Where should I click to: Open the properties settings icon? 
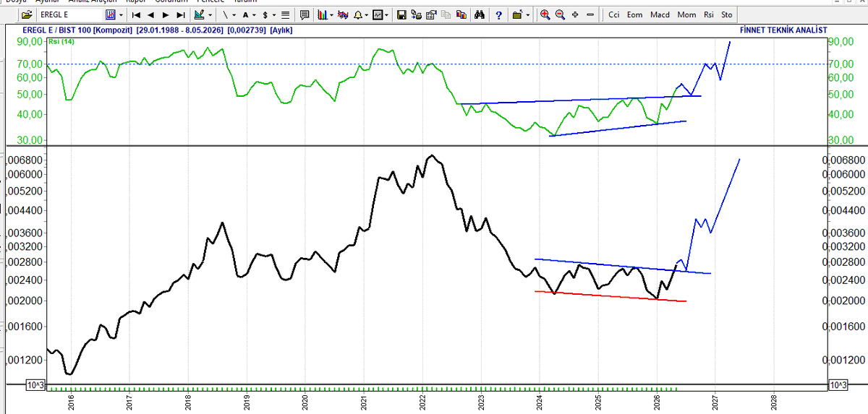pyautogui.click(x=431, y=14)
